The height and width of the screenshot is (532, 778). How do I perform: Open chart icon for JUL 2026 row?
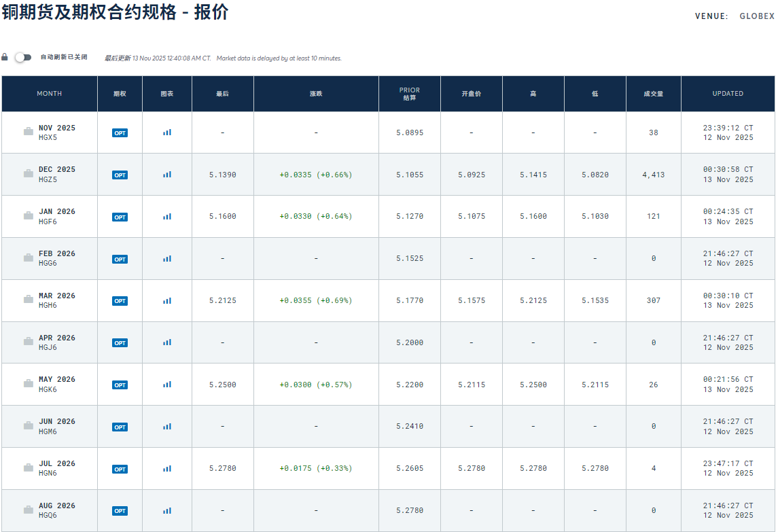tap(166, 468)
